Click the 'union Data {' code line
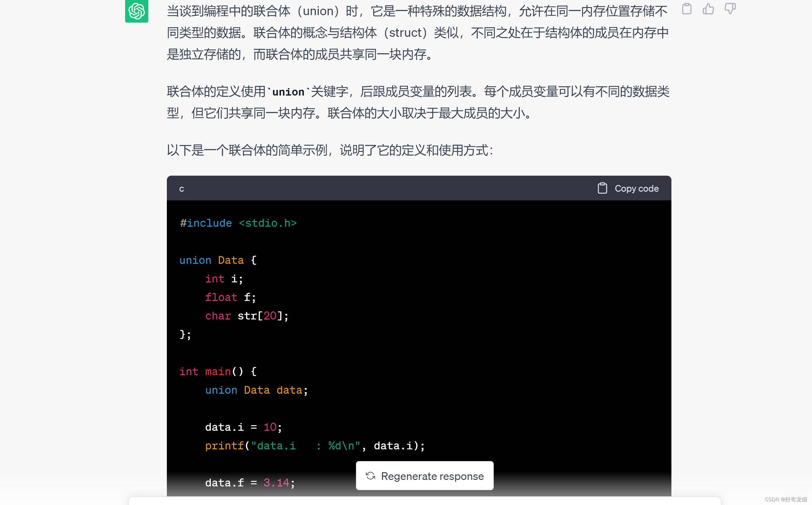The width and height of the screenshot is (812, 505). 218,260
